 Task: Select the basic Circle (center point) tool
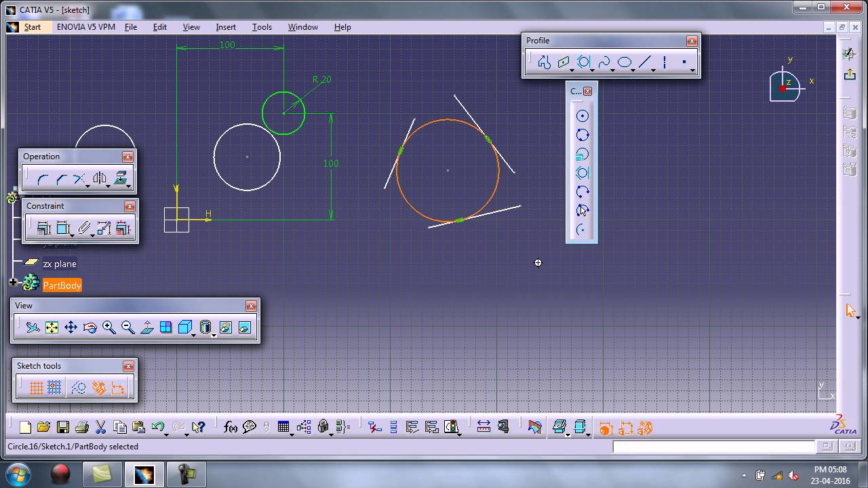point(582,116)
